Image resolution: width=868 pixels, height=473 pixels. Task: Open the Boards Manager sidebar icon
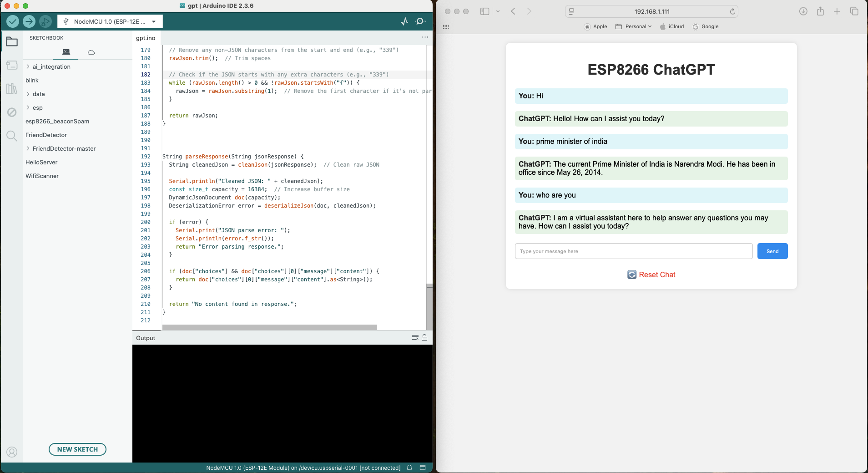pyautogui.click(x=12, y=65)
